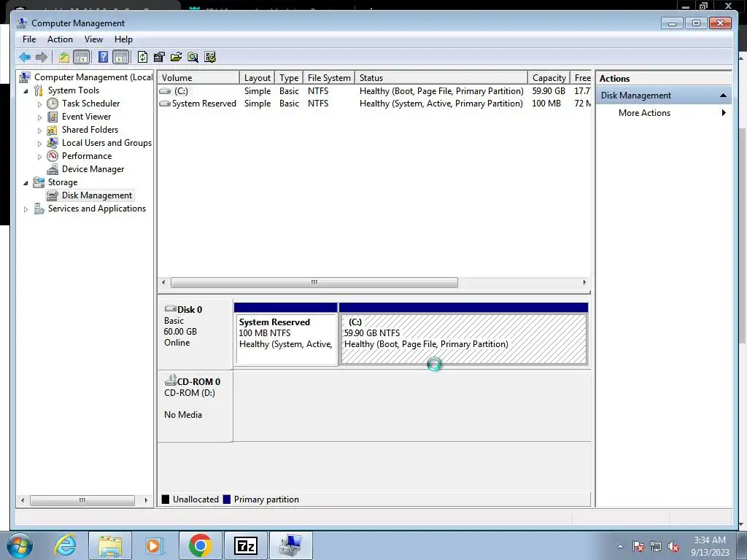Toggle Show/Hide Action Pane toolbar icon

click(x=121, y=58)
